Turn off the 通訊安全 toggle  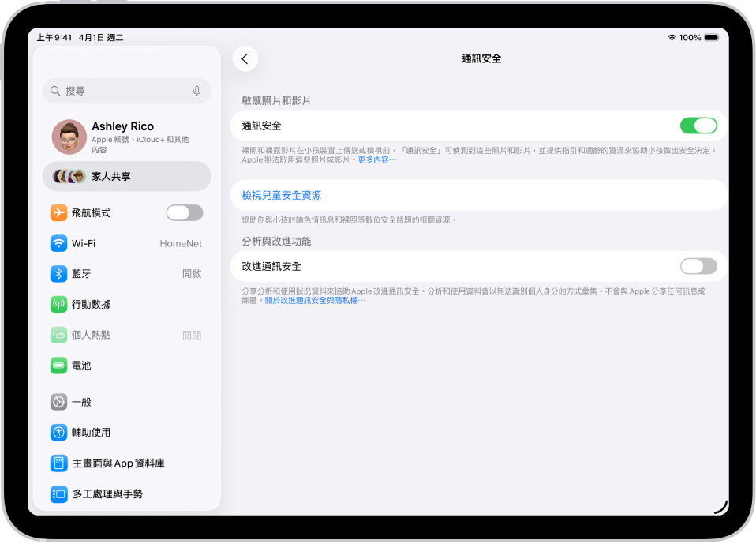tap(698, 125)
